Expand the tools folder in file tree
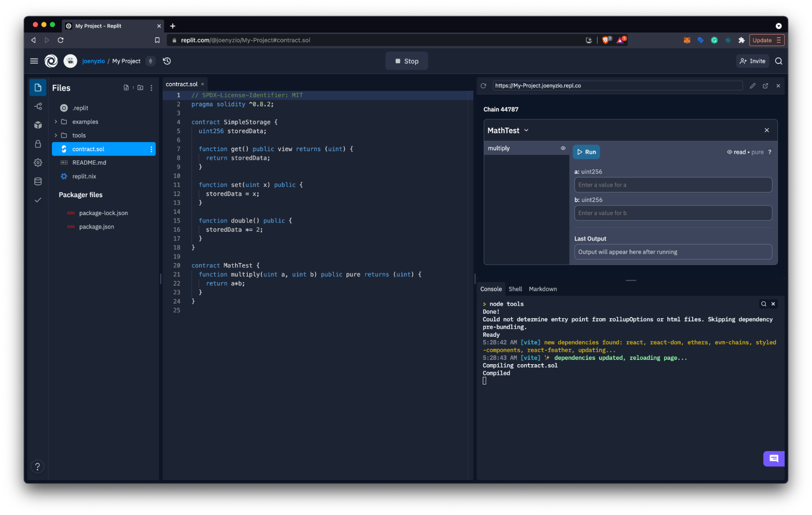This screenshot has width=812, height=515. pyautogui.click(x=56, y=135)
